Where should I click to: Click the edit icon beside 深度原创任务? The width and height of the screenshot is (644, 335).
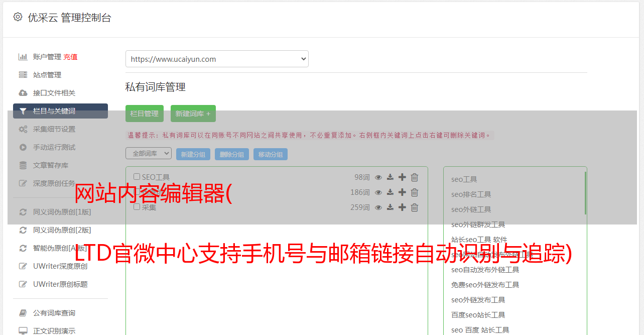click(x=23, y=183)
